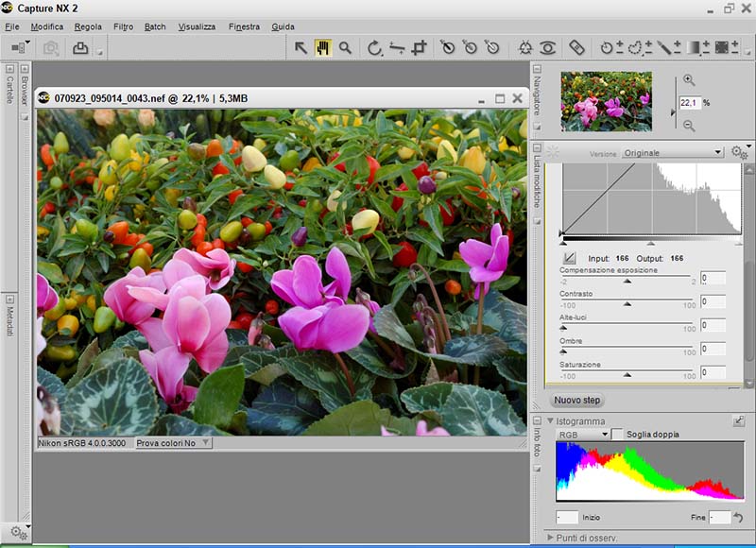Select the Red-Eye control point tool
This screenshot has height=548, width=756.
pyautogui.click(x=548, y=48)
